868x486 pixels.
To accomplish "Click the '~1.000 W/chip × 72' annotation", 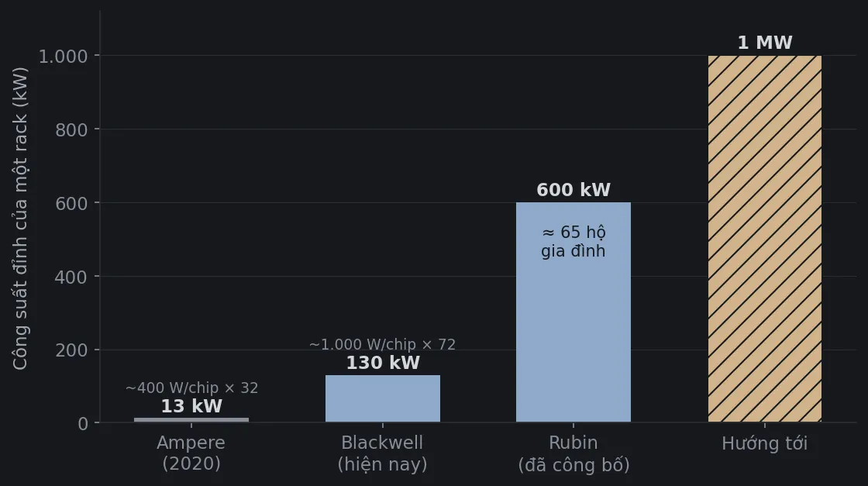I will (383, 345).
